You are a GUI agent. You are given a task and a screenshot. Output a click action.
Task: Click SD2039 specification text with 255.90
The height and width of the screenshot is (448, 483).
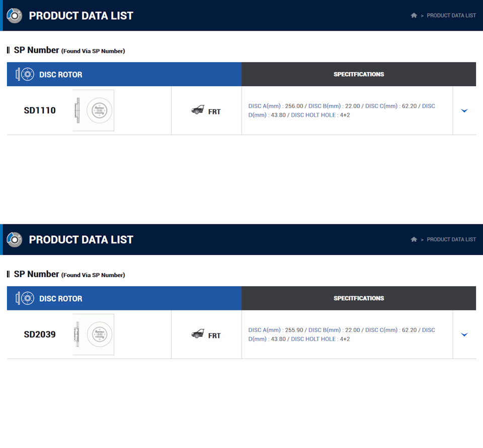pyautogui.click(x=342, y=334)
